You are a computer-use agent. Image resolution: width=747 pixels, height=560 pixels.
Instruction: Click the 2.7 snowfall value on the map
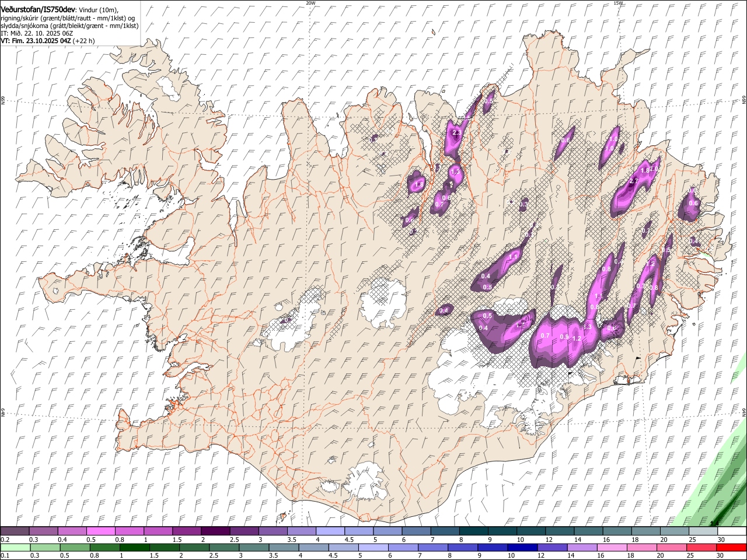(634, 181)
